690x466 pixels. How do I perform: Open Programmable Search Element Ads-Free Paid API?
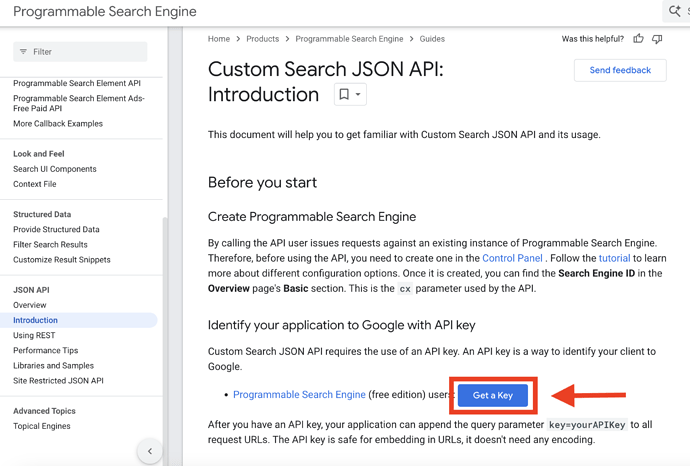point(79,103)
